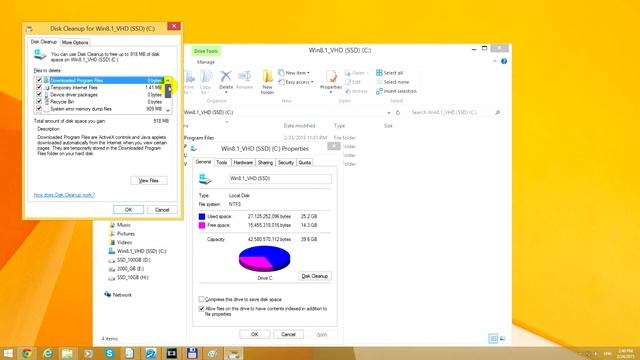Click the Manage ribbon tab
The width and height of the screenshot is (640, 360).
(206, 62)
